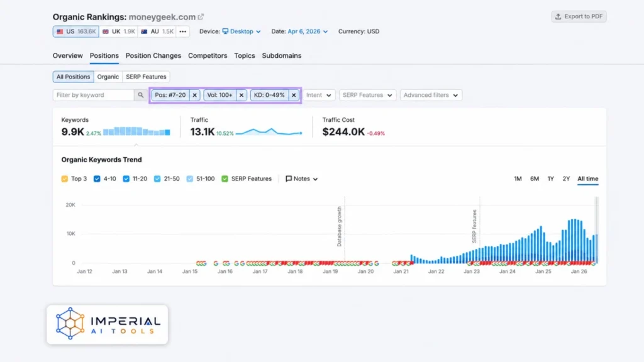The image size is (644, 362).
Task: Open the KD: 0-49% filter chip
Action: click(269, 96)
